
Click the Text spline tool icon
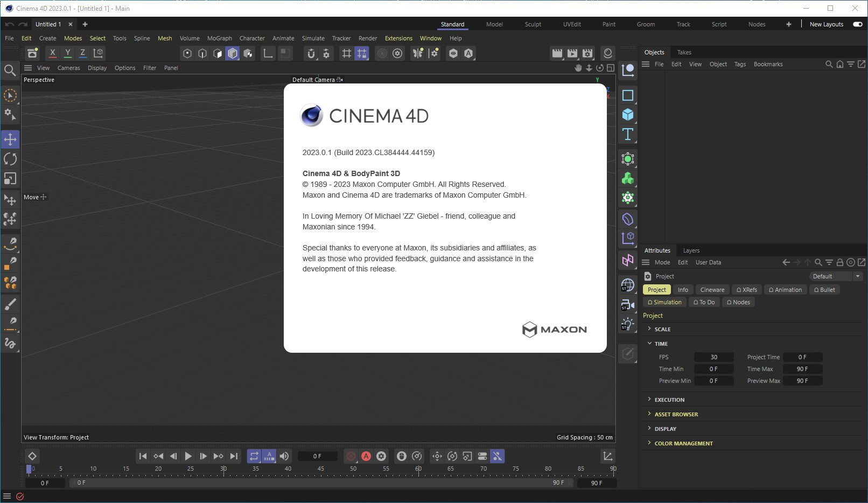[x=628, y=134]
